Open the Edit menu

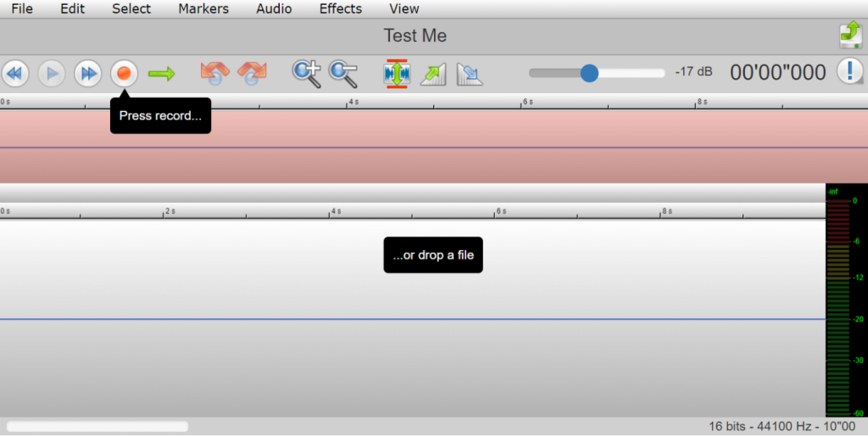pyautogui.click(x=73, y=8)
